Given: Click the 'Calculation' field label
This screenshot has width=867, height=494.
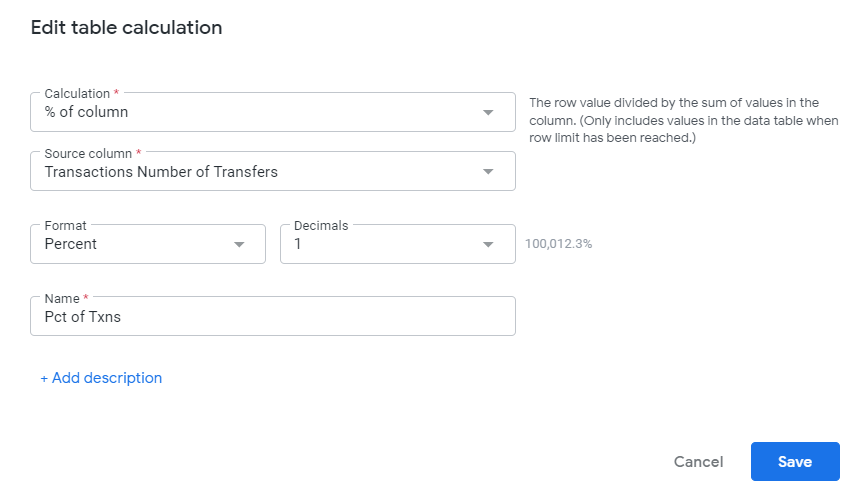Looking at the screenshot, I should tap(77, 93).
